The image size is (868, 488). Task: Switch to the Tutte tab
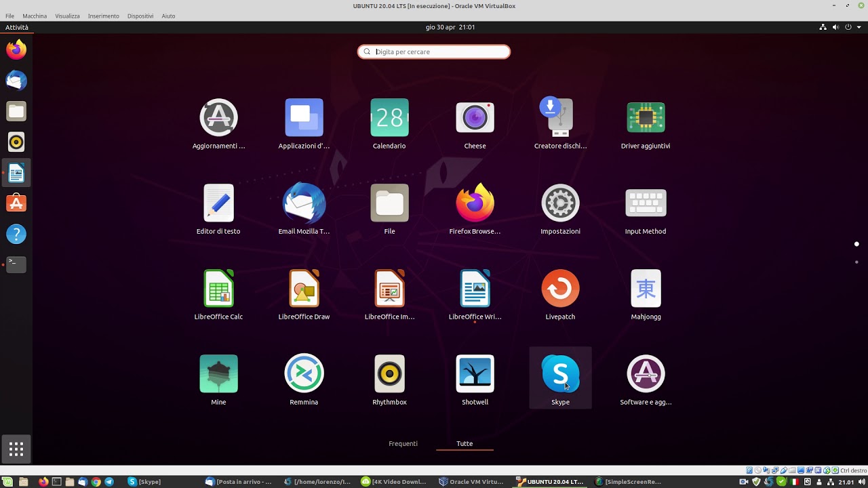tap(465, 443)
